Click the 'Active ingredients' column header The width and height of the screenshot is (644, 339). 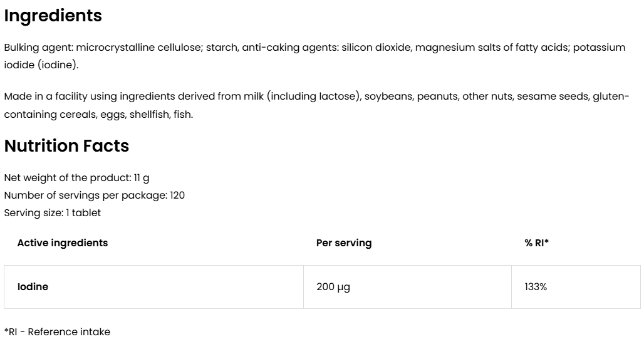coord(63,243)
